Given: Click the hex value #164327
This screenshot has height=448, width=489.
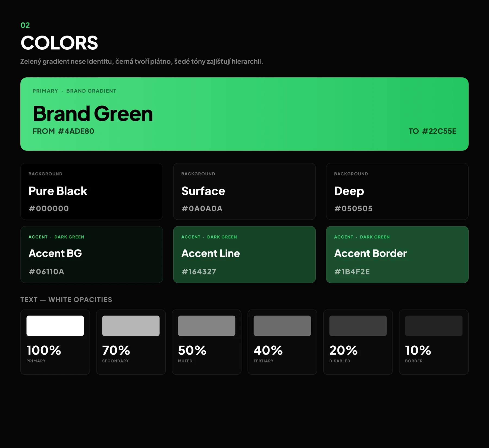Looking at the screenshot, I should [199, 272].
